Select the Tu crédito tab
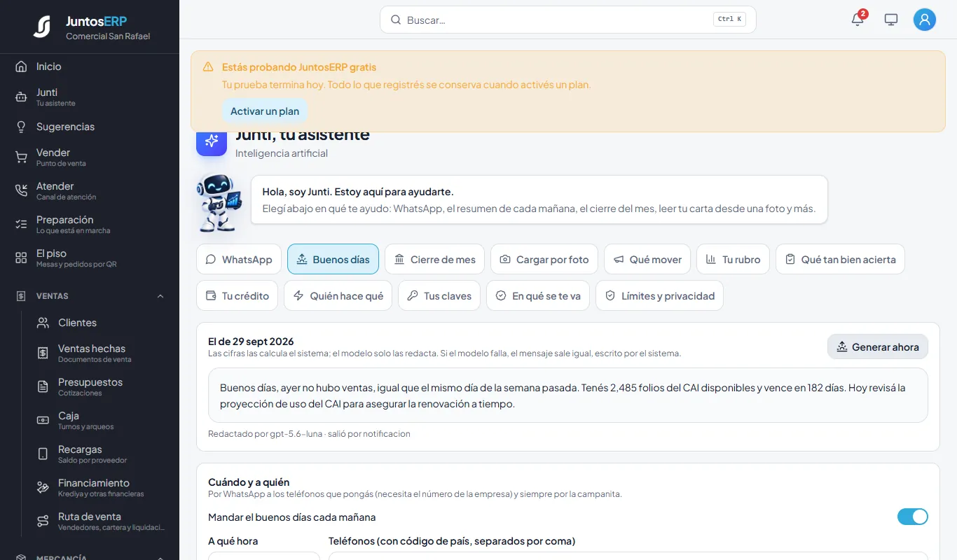 click(237, 295)
